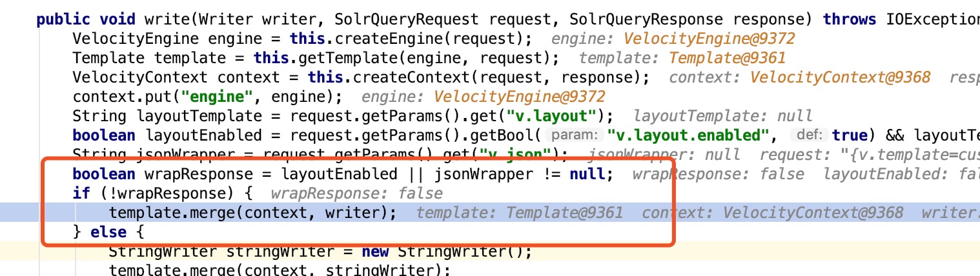Image resolution: width=980 pixels, height=276 pixels.
Task: Click the else keyword
Action: 108,232
